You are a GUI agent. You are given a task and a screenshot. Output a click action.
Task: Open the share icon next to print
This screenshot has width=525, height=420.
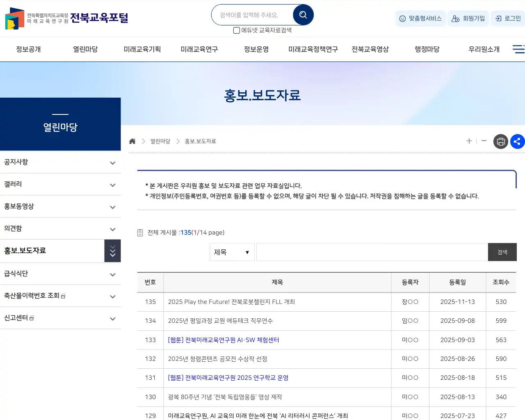coord(517,141)
